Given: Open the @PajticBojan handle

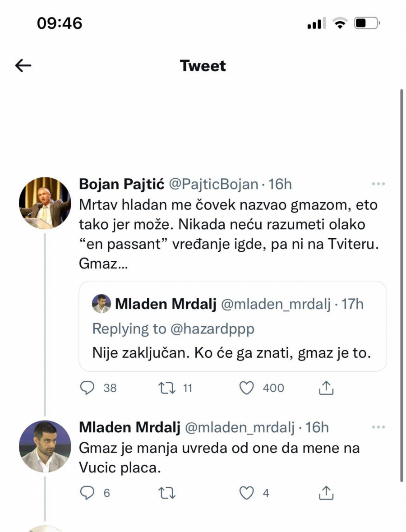Looking at the screenshot, I should pyautogui.click(x=213, y=184).
